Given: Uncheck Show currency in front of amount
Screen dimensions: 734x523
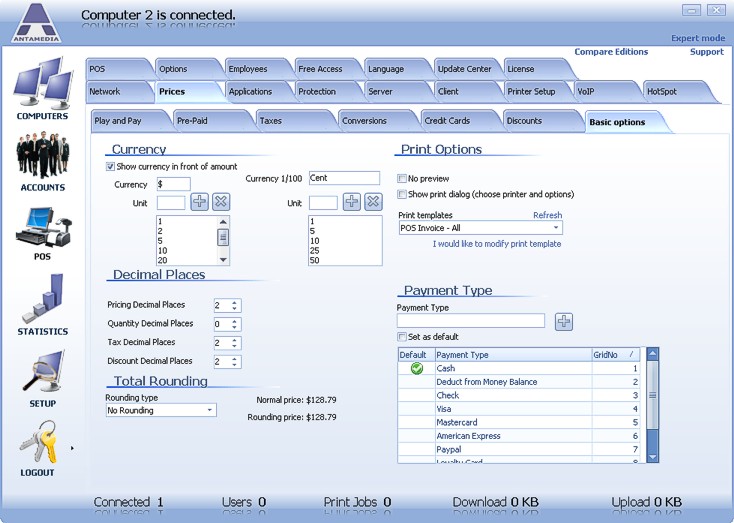Looking at the screenshot, I should [111, 167].
